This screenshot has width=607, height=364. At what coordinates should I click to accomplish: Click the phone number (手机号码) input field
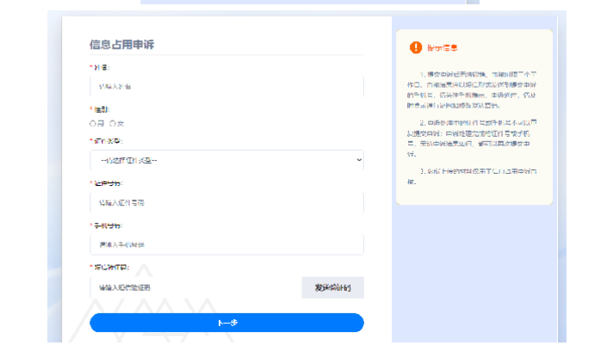226,244
